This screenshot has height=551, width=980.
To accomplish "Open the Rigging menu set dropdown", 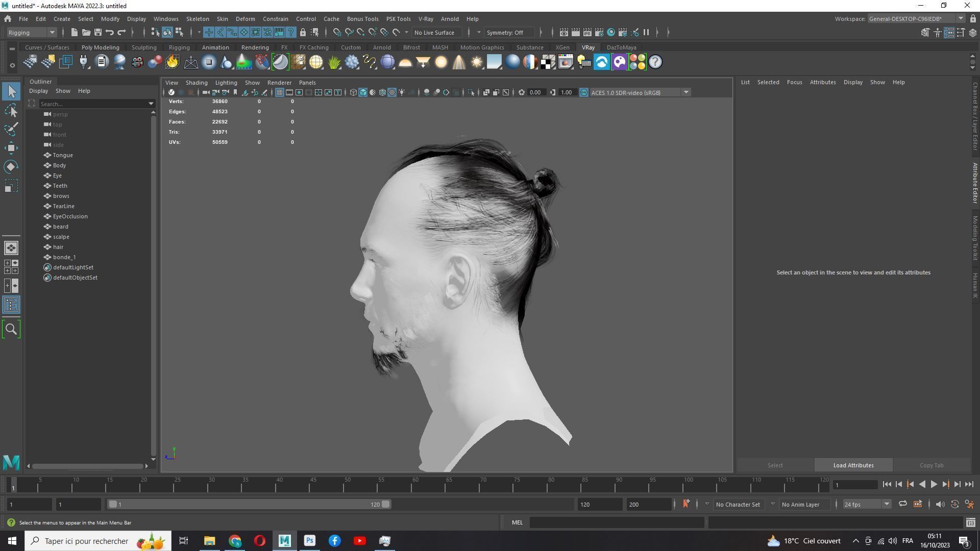I will [x=32, y=33].
